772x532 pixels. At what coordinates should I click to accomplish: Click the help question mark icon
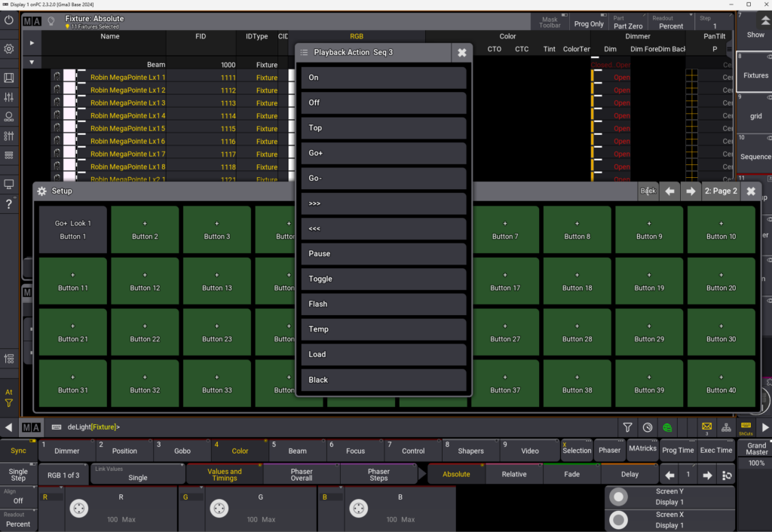point(9,204)
